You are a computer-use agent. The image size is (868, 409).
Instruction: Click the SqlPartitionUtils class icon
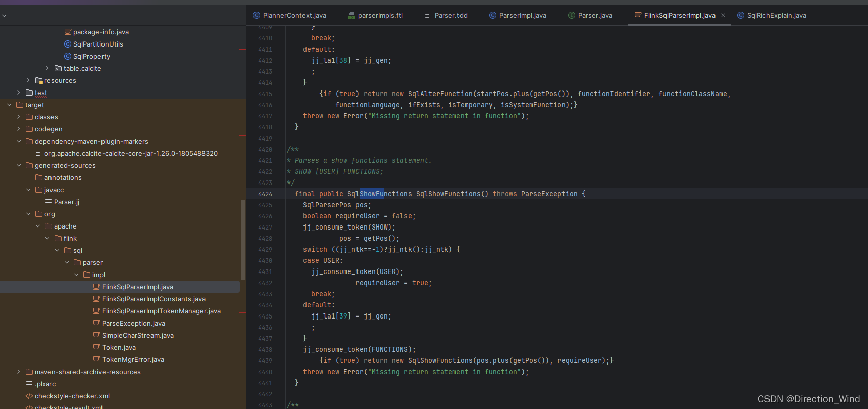(x=68, y=44)
